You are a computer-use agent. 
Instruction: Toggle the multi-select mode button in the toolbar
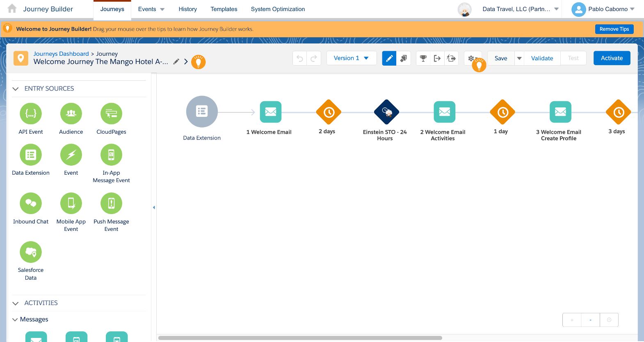point(404,58)
